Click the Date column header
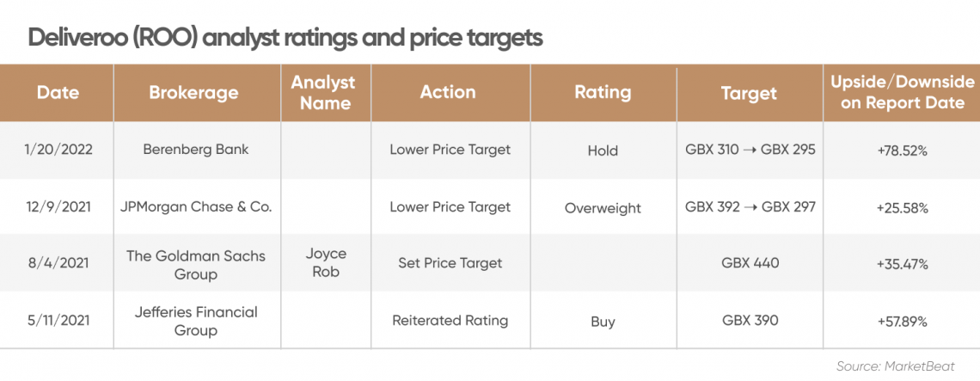 point(58,93)
